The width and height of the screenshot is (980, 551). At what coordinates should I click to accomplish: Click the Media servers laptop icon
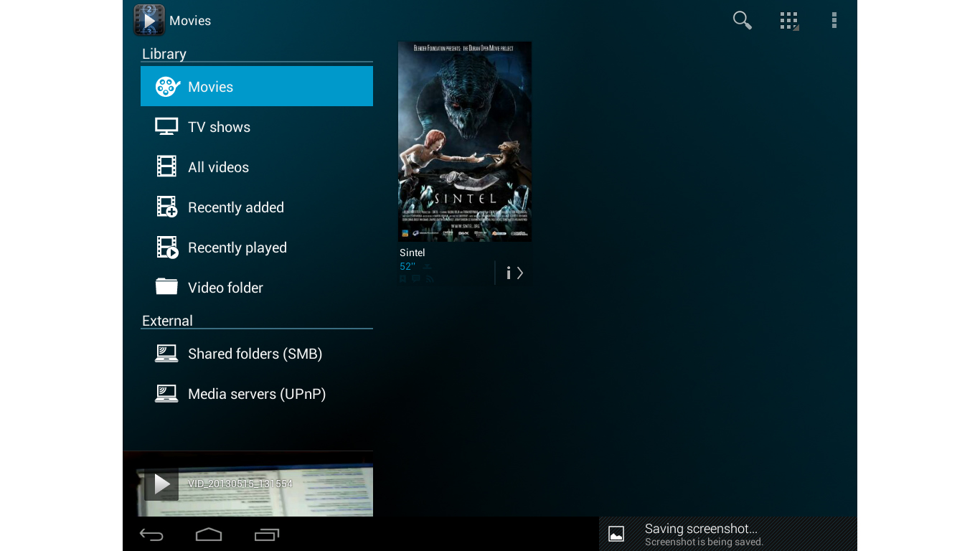click(x=166, y=394)
